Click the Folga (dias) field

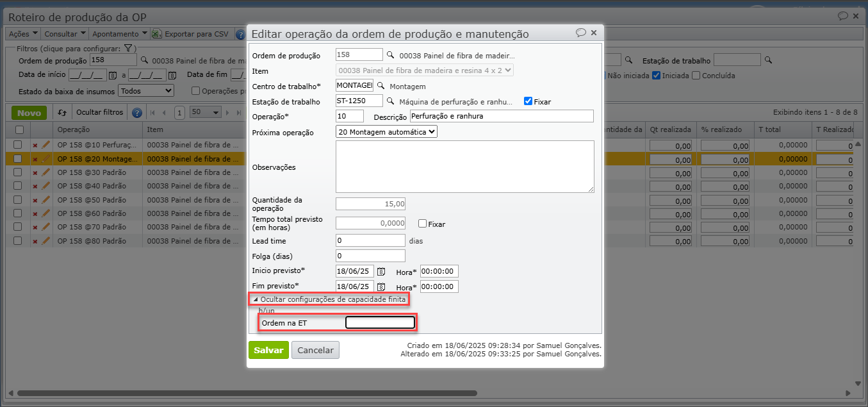click(370, 256)
